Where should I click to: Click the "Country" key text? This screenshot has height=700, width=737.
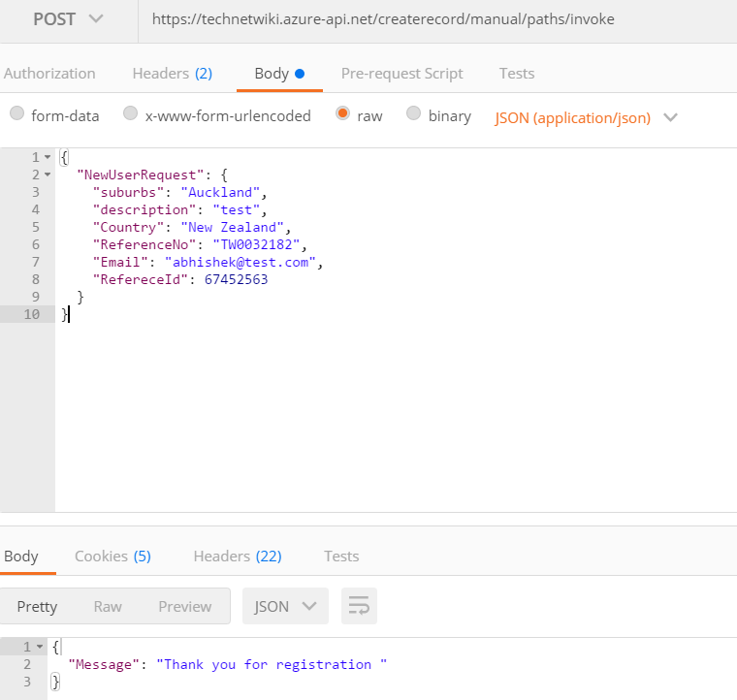point(128,227)
